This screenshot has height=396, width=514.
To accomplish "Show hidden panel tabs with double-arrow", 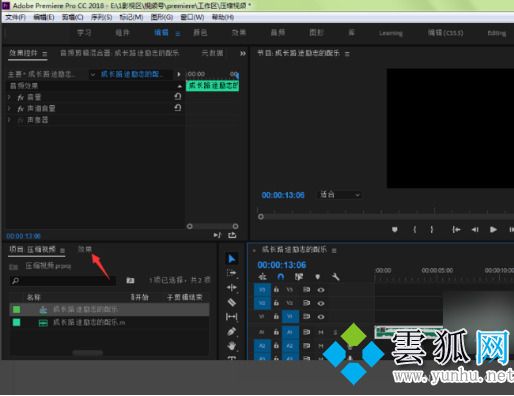I will click(x=243, y=53).
